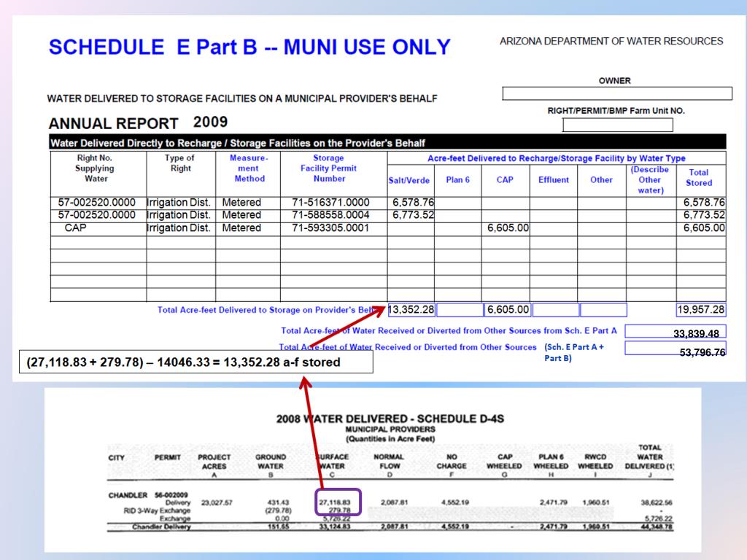The width and height of the screenshot is (747, 560).
Task: Click the 'ANNUAL REPORT' heading
Action: (113, 124)
